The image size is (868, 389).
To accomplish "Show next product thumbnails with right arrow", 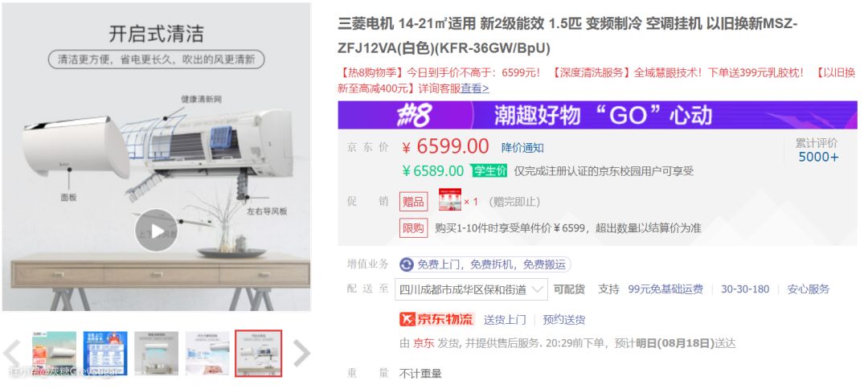I will coord(301,353).
